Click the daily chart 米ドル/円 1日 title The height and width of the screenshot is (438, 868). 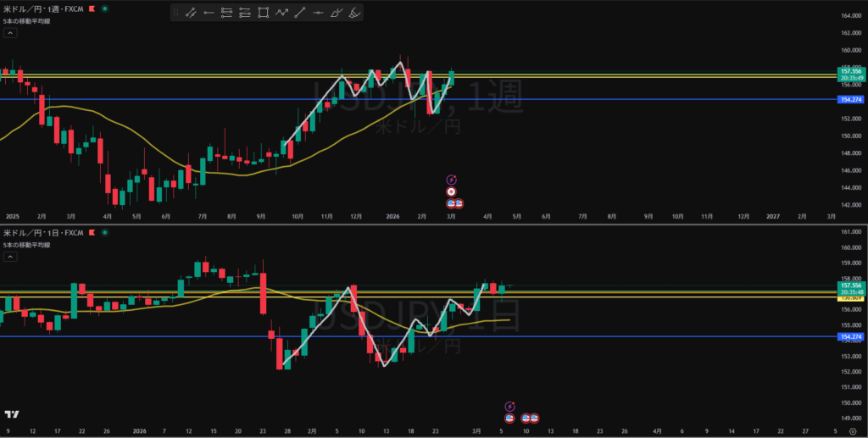point(34,232)
